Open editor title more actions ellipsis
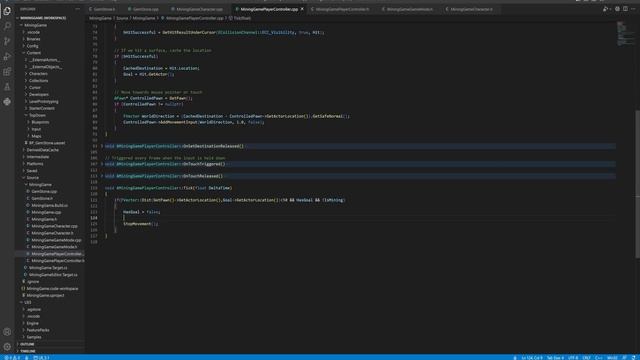This screenshot has width=640, height=360. (x=633, y=9)
